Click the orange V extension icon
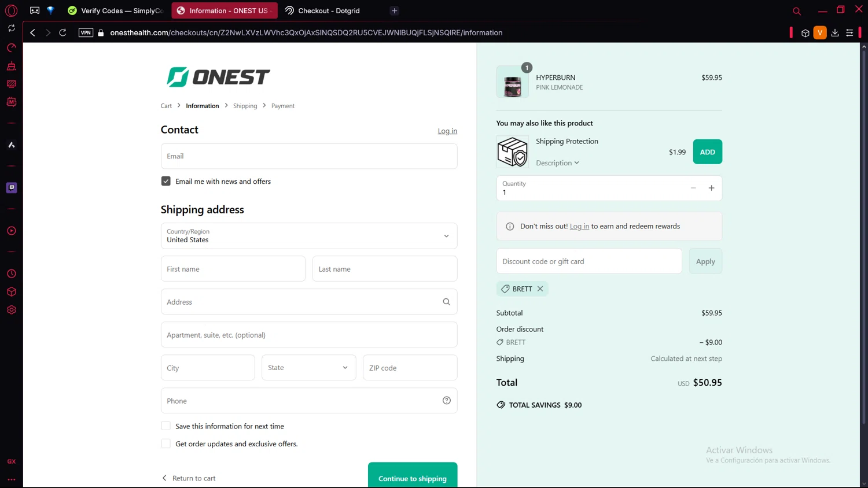 click(820, 32)
